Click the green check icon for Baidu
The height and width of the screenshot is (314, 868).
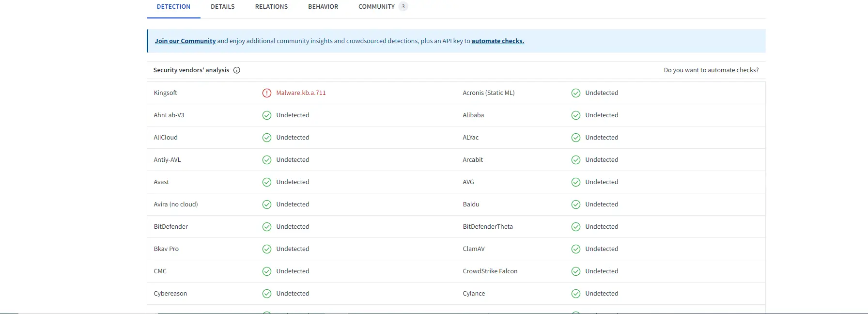576,204
